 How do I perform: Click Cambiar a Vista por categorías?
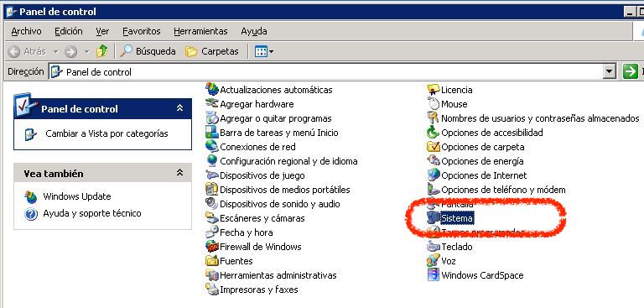tap(106, 133)
